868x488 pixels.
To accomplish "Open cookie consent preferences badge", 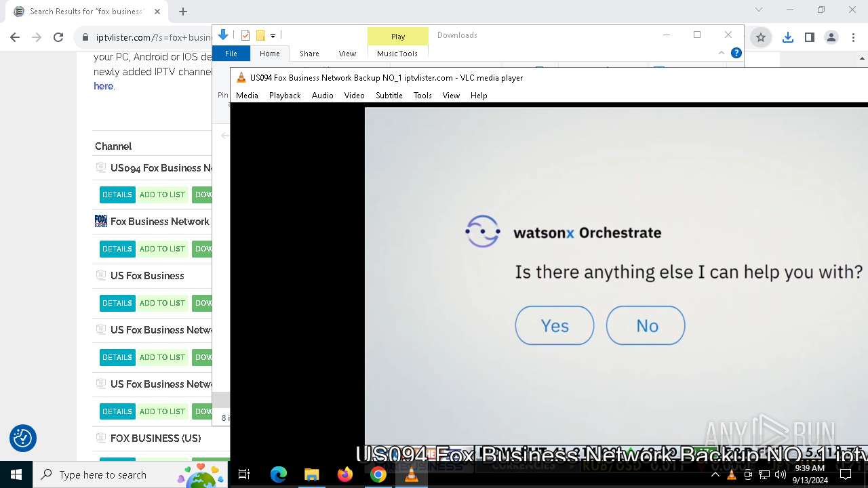I will pyautogui.click(x=22, y=438).
